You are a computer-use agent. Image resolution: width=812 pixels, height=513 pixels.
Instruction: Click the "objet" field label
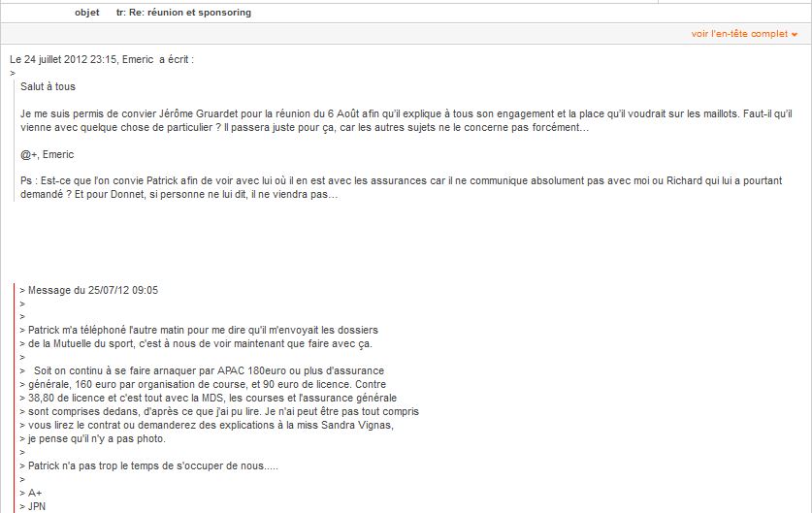click(87, 13)
